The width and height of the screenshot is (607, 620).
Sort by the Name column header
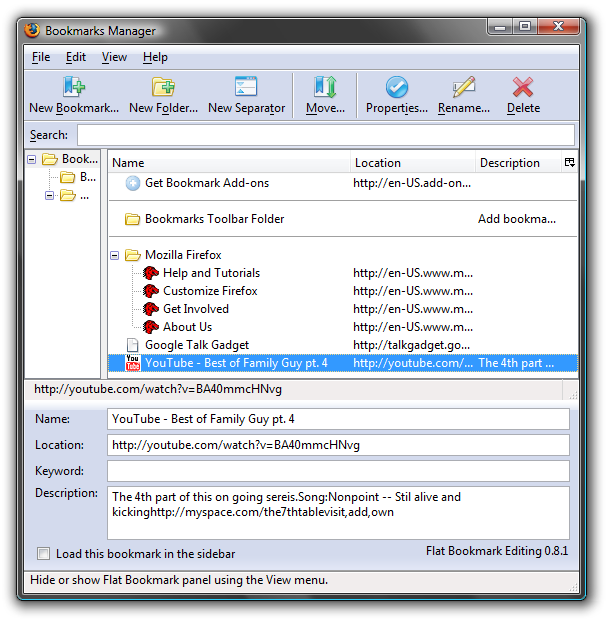coord(229,163)
